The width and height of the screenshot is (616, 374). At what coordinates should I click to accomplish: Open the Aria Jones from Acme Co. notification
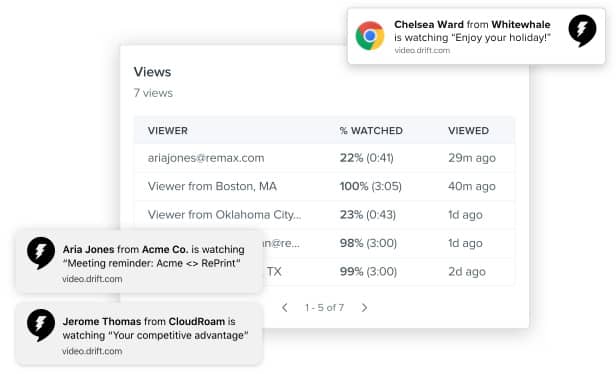click(139, 261)
